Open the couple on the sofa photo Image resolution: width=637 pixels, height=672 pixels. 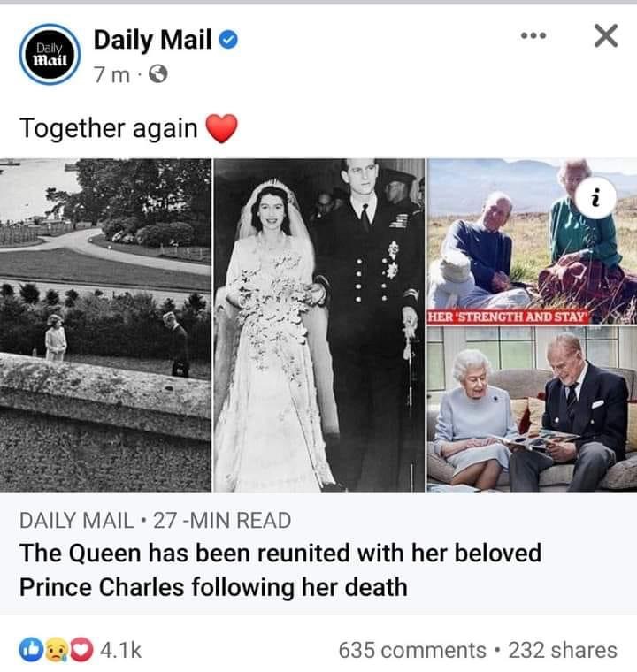tap(532, 409)
